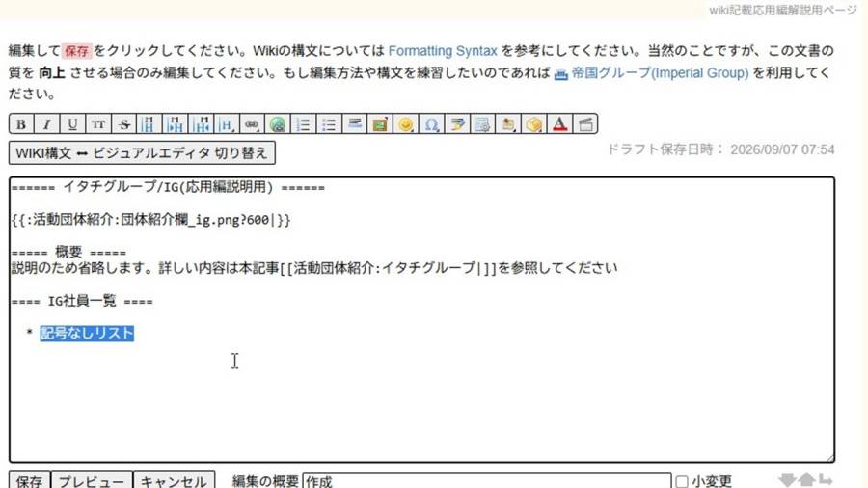The width and height of the screenshot is (868, 488).
Task: Click the edit summary input field
Action: pos(487,481)
